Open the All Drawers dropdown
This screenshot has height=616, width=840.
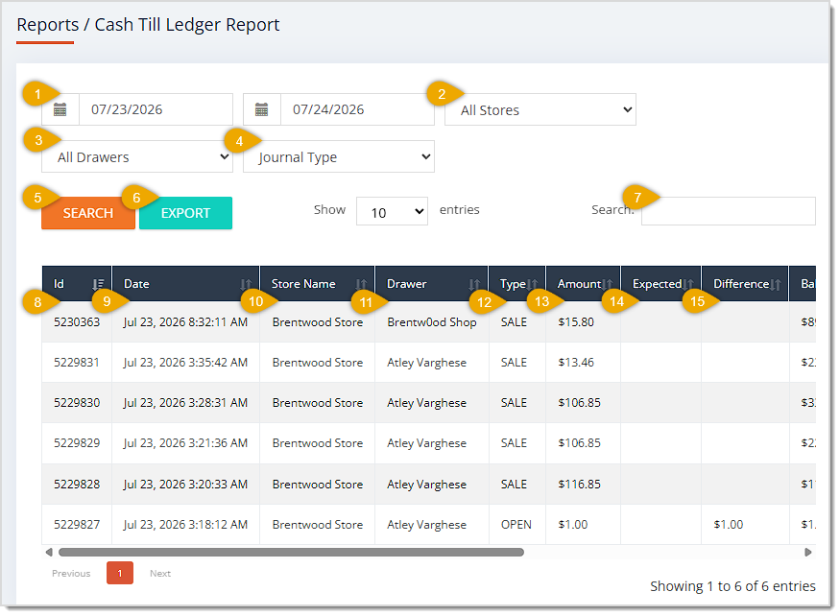(137, 157)
